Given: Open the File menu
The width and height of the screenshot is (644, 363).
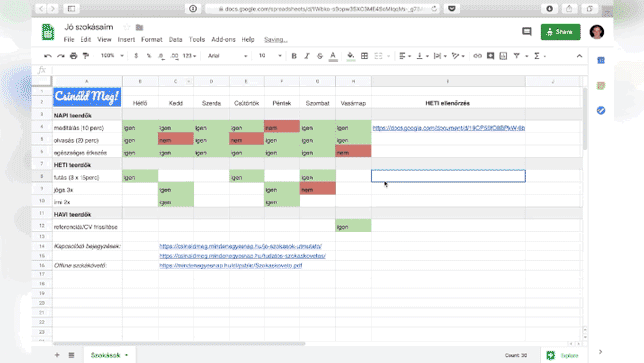Looking at the screenshot, I should pos(69,40).
